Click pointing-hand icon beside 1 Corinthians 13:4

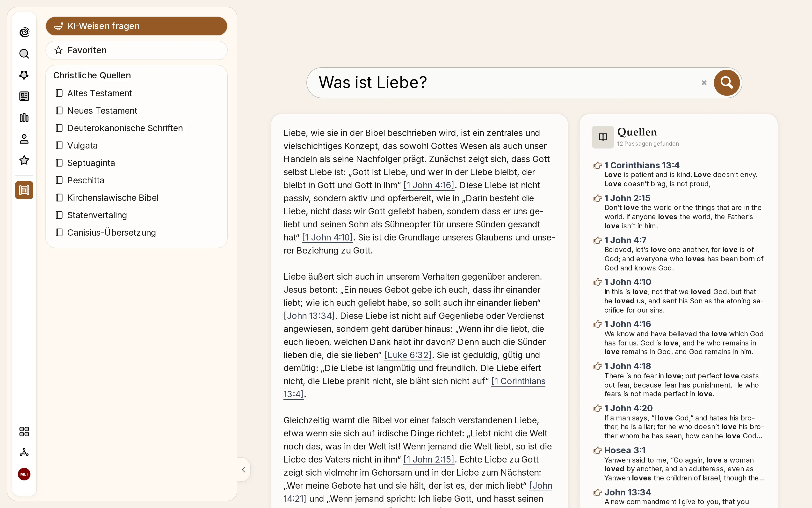[x=598, y=165]
